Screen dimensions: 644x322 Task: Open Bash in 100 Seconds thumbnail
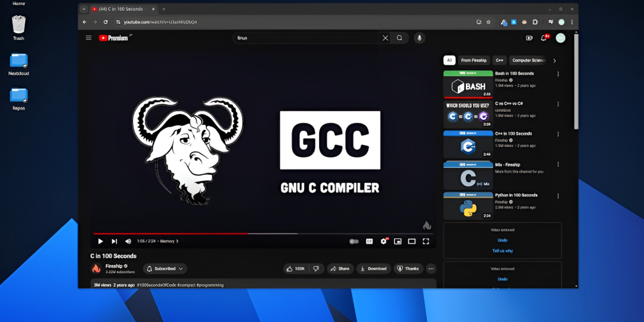[468, 84]
